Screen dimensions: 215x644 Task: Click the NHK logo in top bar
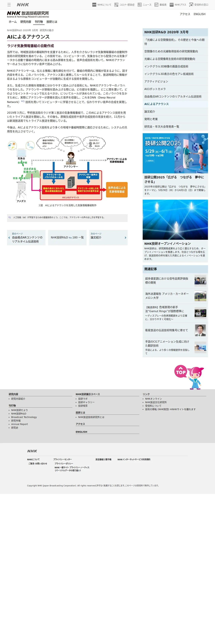23,5
